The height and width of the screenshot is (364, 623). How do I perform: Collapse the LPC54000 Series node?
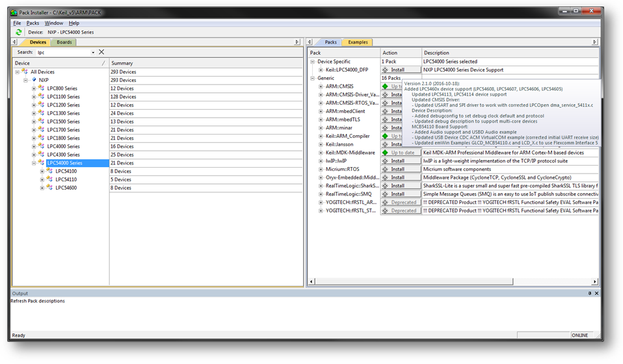(x=34, y=163)
